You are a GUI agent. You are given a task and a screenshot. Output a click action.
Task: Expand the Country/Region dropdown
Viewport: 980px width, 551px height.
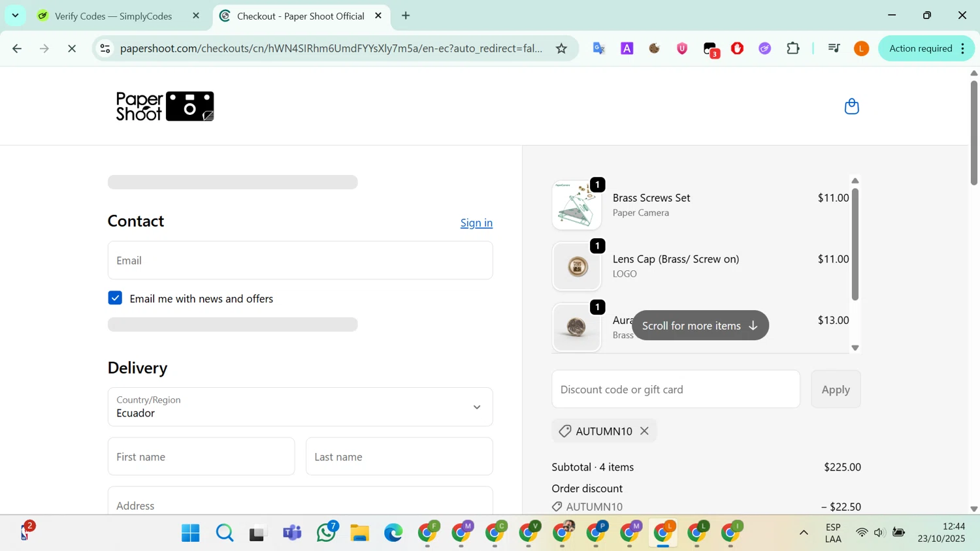pos(301,407)
